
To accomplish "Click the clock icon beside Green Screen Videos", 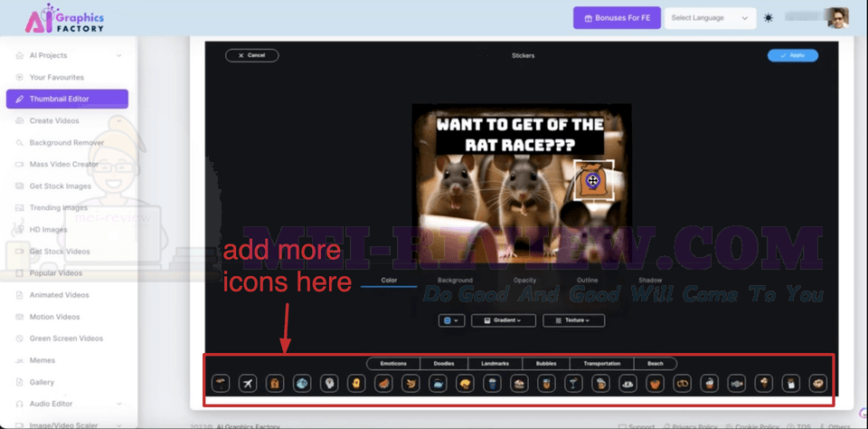I will coord(19,338).
